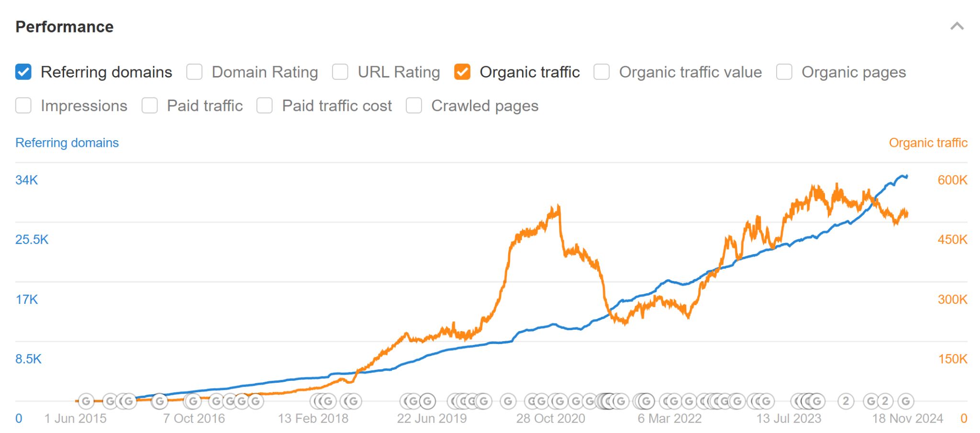This screenshot has height=433, width=980.
Task: Click the Google update marker near 1 Jun 2015
Action: click(x=87, y=401)
